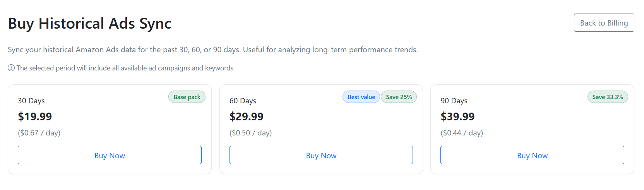Click the $0.50 per day text

251,133
